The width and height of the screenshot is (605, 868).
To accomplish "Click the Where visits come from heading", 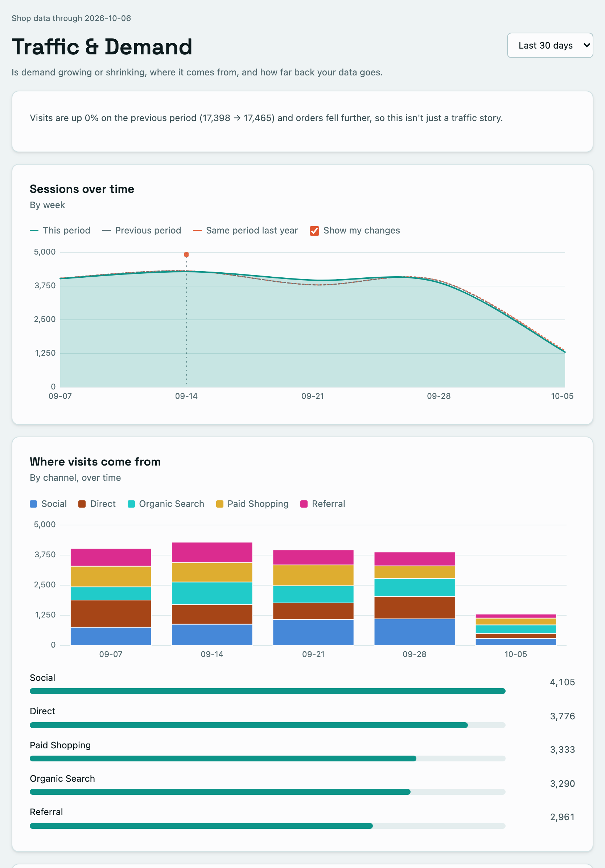I will pyautogui.click(x=95, y=462).
